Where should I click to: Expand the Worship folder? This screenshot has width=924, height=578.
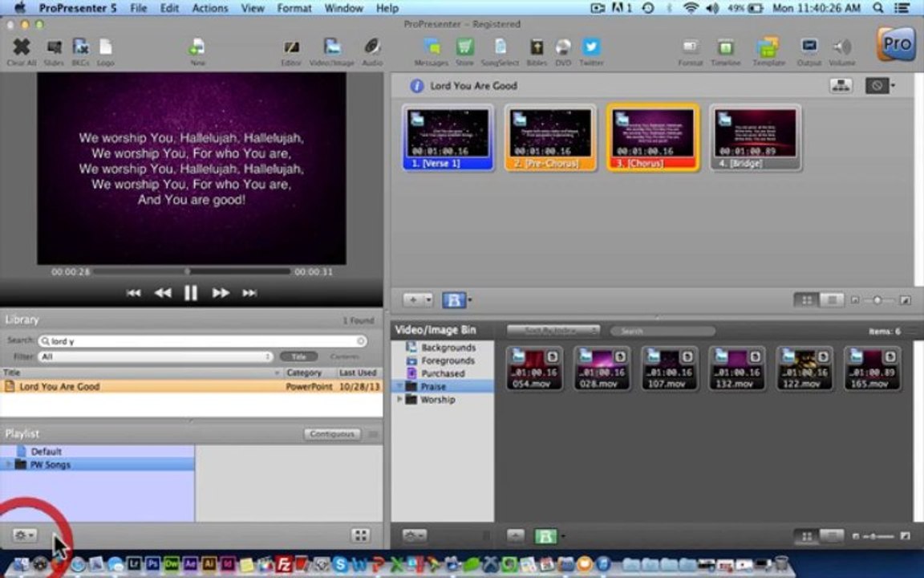click(399, 399)
